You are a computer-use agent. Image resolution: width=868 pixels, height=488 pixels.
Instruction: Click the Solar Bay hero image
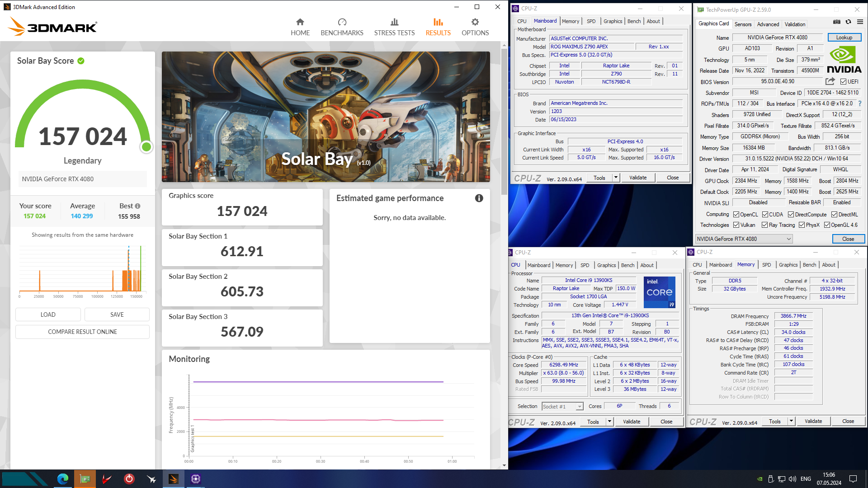(x=325, y=117)
